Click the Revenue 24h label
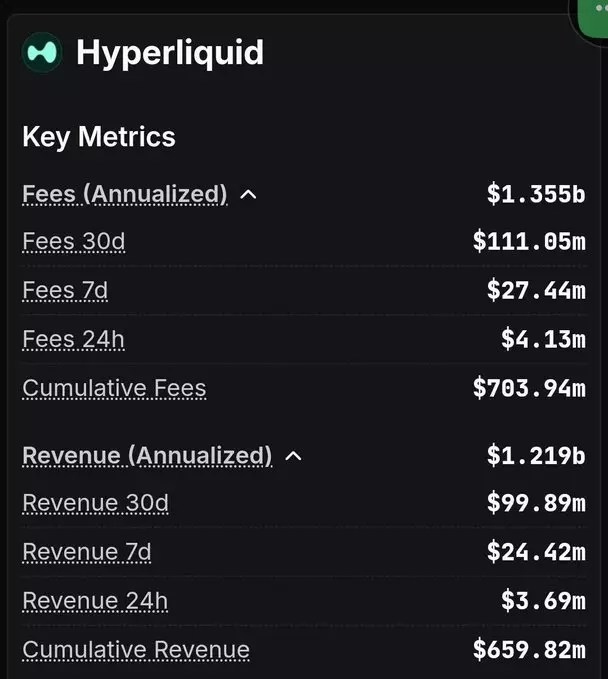This screenshot has width=608, height=679. (x=95, y=601)
